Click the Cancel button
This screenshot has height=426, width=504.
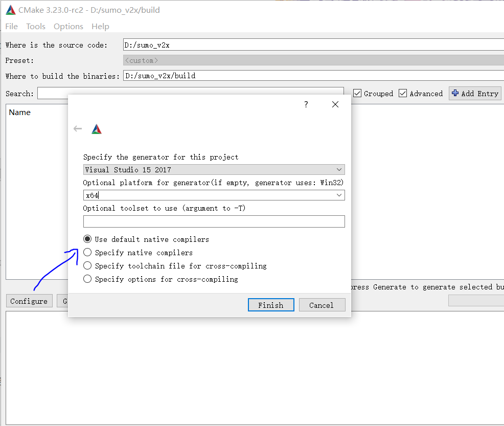tap(322, 305)
